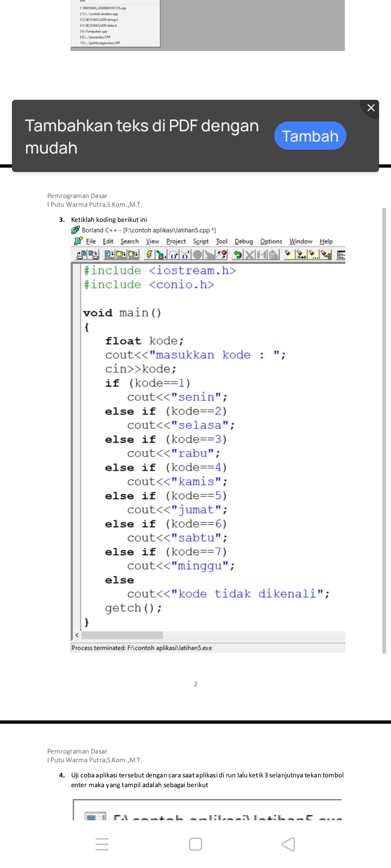The height and width of the screenshot is (868, 391).
Task: Open the Android recent apps menu icon
Action: (x=102, y=844)
